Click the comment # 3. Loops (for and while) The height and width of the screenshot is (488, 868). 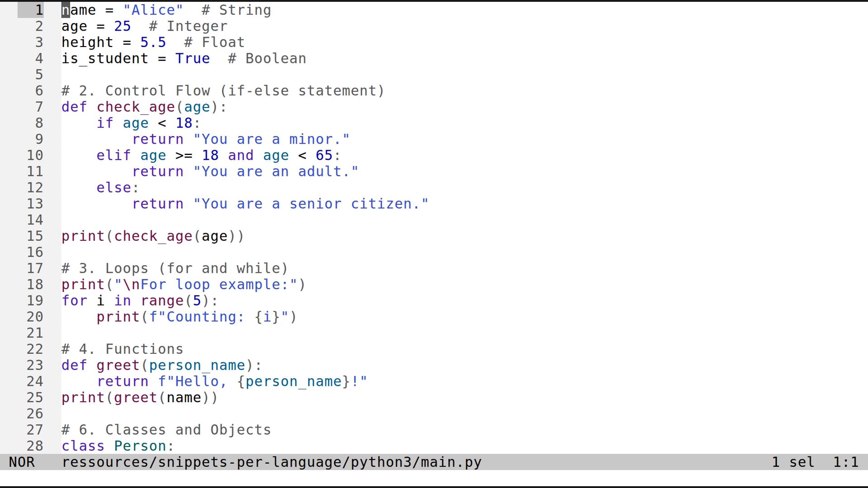point(174,268)
